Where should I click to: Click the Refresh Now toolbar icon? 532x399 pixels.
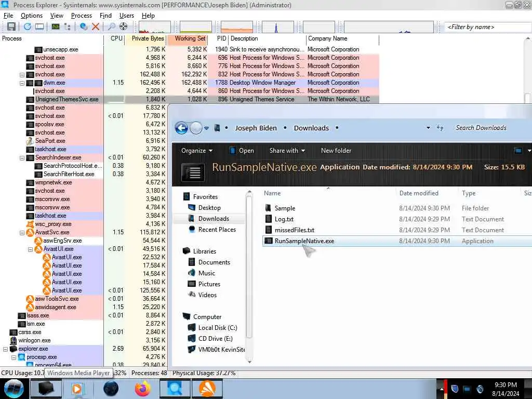27,26
